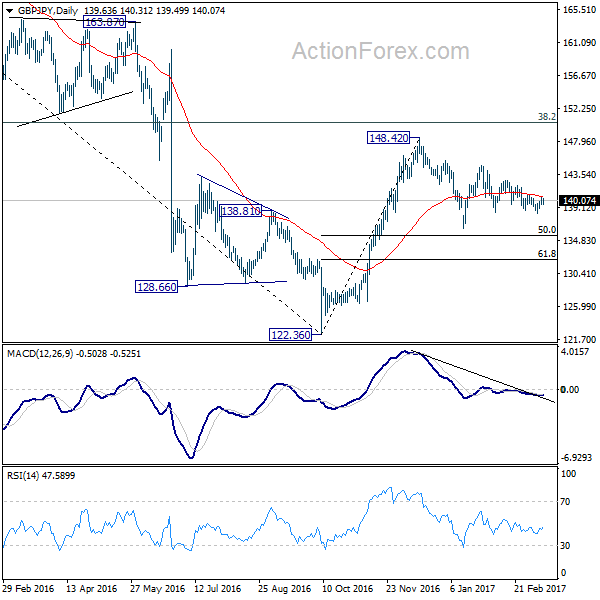Open the chart menu triangle beside GBPJPY
600x600 pixels.
click(x=10, y=11)
